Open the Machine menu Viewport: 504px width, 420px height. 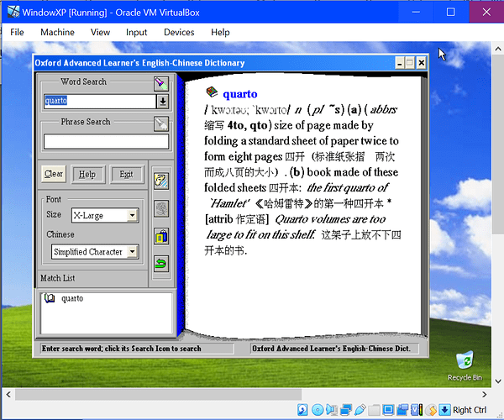57,32
